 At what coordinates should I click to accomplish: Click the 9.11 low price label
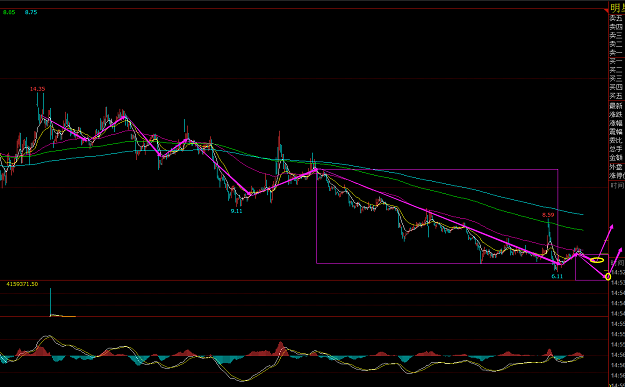236,210
